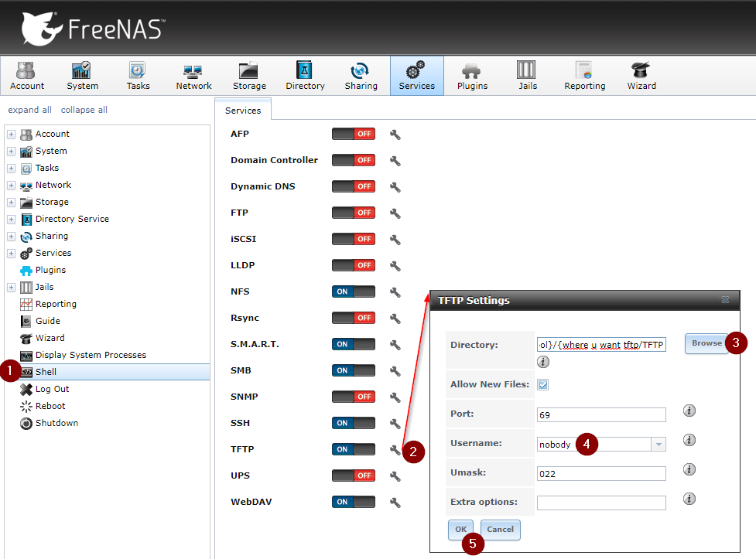Click collapse all link
Screen dimensions: 756x559
coord(84,110)
